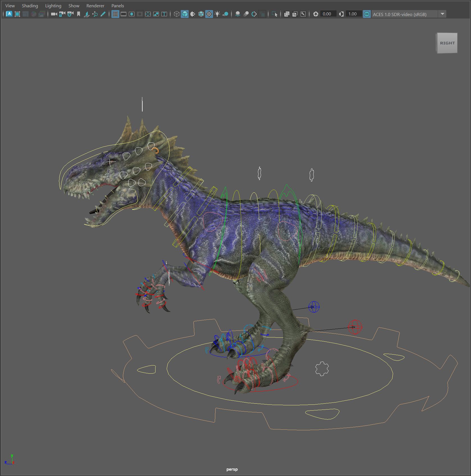This screenshot has width=471, height=476.
Task: Open the Panels menu
Action: pos(118,6)
